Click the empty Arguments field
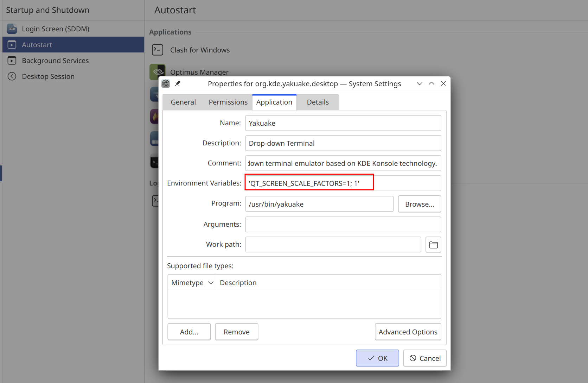Image resolution: width=588 pixels, height=383 pixels. (343, 225)
